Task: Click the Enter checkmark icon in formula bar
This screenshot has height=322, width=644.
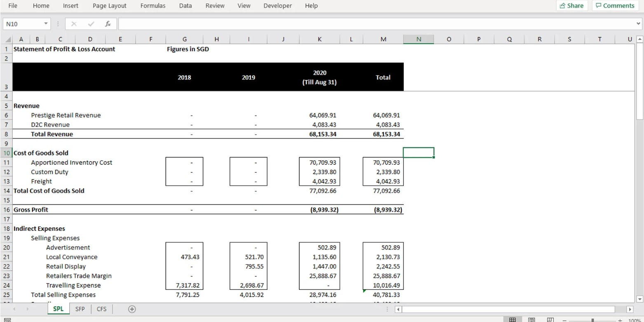Action: [x=91, y=24]
